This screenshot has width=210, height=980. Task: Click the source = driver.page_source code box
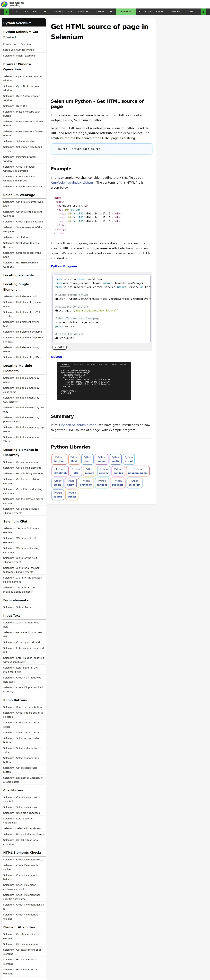click(101, 149)
